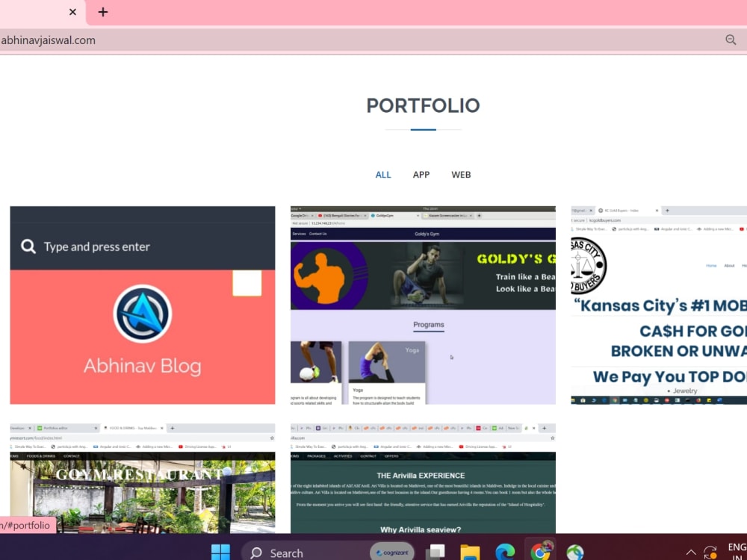
Task: Click the zoom magnifier icon in address bar
Action: 731,40
